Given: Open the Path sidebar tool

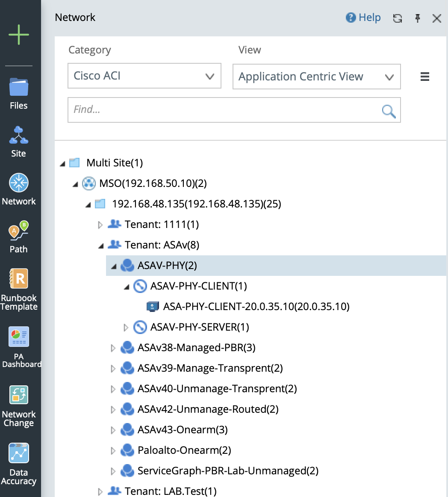Looking at the screenshot, I should [x=19, y=237].
